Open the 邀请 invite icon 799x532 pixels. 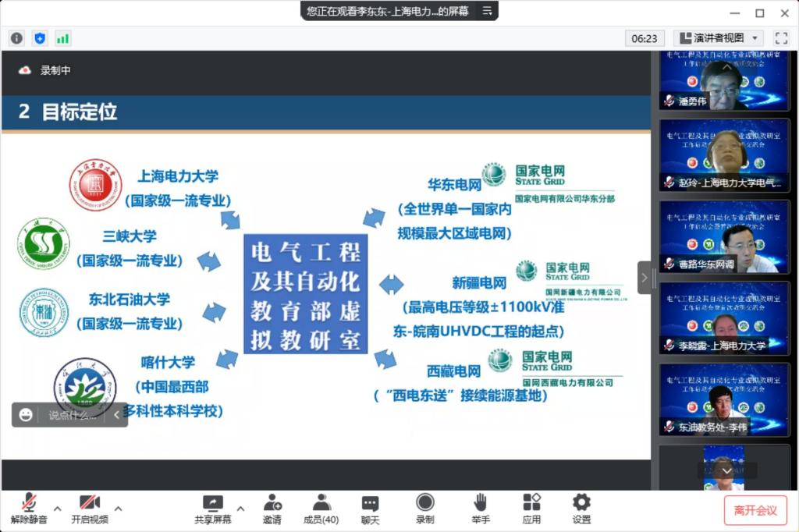[272, 509]
